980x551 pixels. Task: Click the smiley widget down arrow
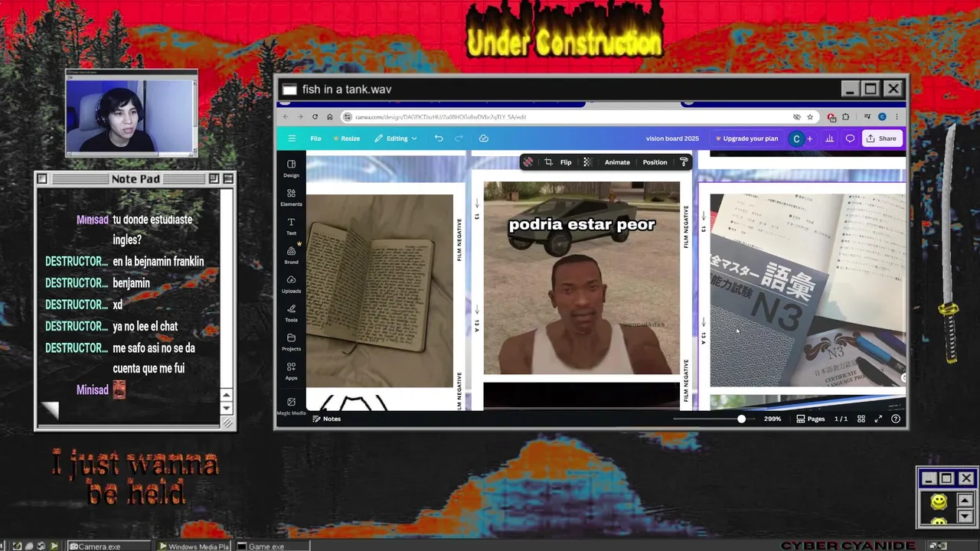click(x=964, y=517)
